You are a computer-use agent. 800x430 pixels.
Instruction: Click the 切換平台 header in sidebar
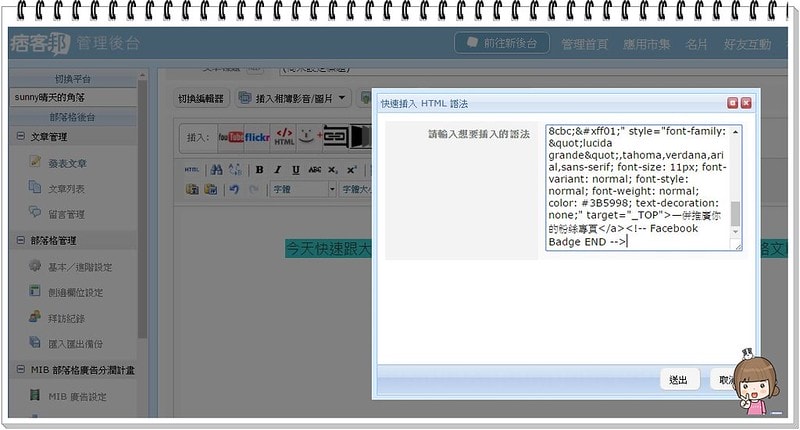(73, 79)
